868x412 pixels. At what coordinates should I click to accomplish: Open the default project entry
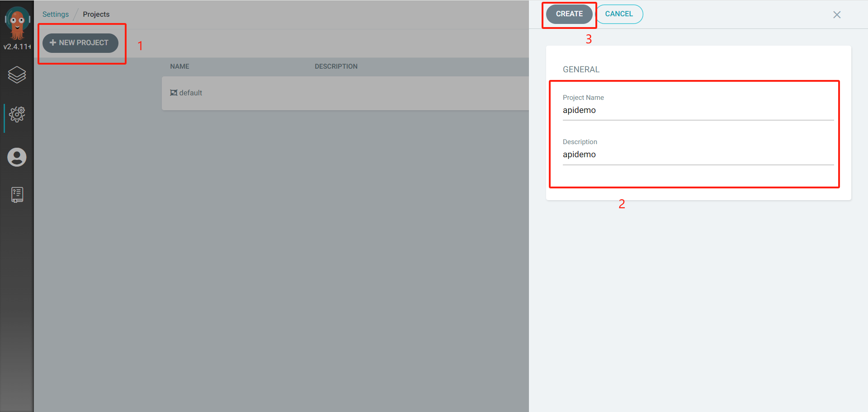coord(191,93)
